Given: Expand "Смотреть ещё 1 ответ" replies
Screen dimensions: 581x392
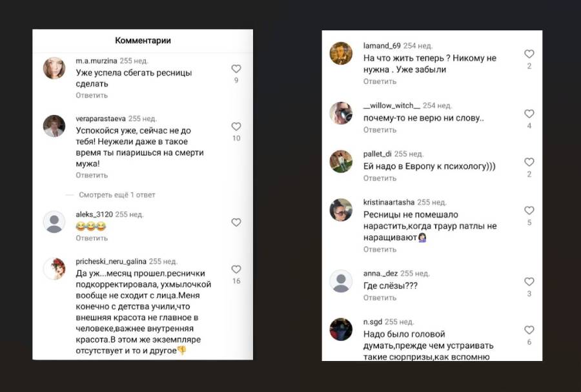Looking at the screenshot, I should [117, 194].
